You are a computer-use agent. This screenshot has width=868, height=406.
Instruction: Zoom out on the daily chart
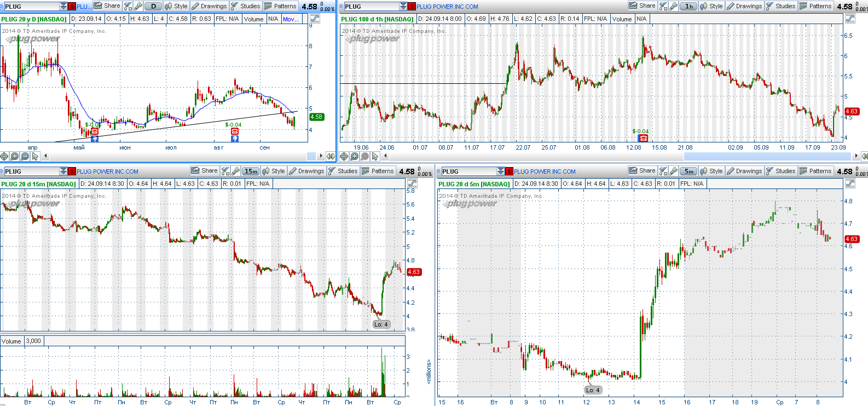click(x=25, y=156)
